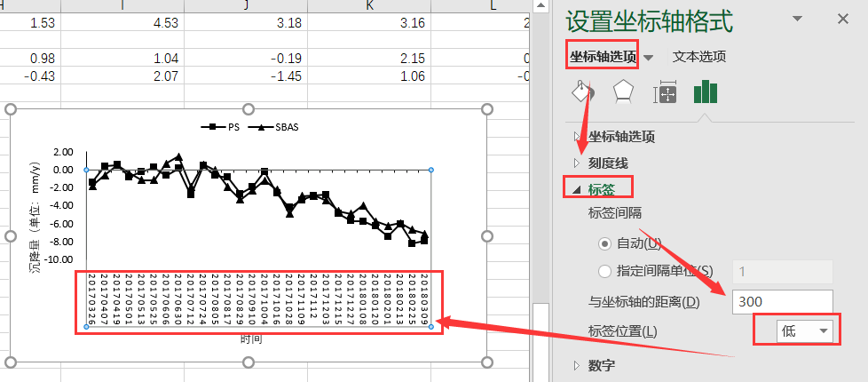Select cell containing 1.04
This screenshot has width=868, height=382.
click(122, 59)
